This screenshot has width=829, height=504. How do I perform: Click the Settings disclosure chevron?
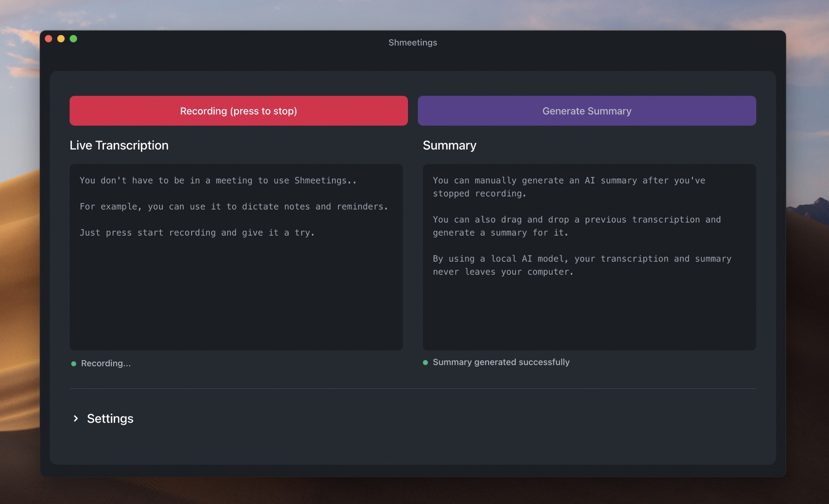76,418
